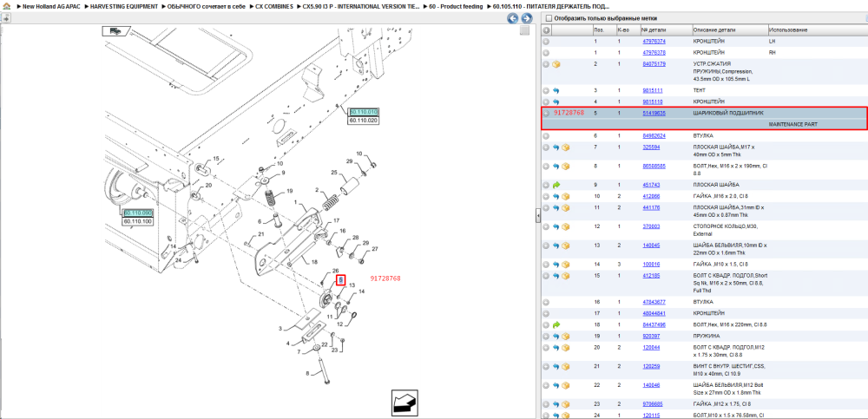Open package icon for part 920397
Viewport: 868px width, 419px height.
(x=566, y=336)
